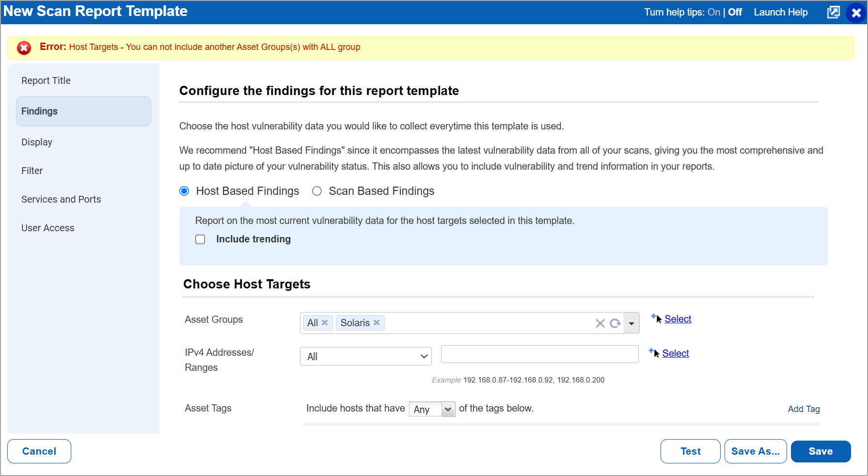Save the report template
868x476 pixels.
point(821,451)
